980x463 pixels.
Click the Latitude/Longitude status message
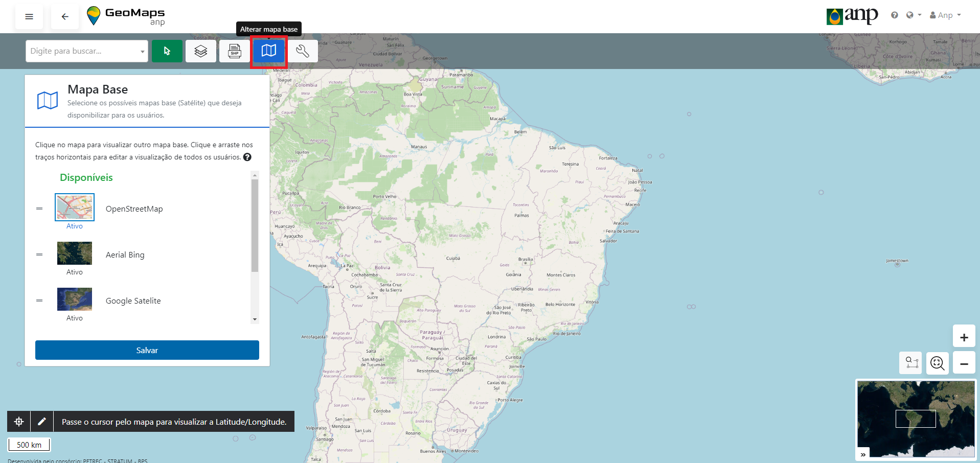click(174, 422)
